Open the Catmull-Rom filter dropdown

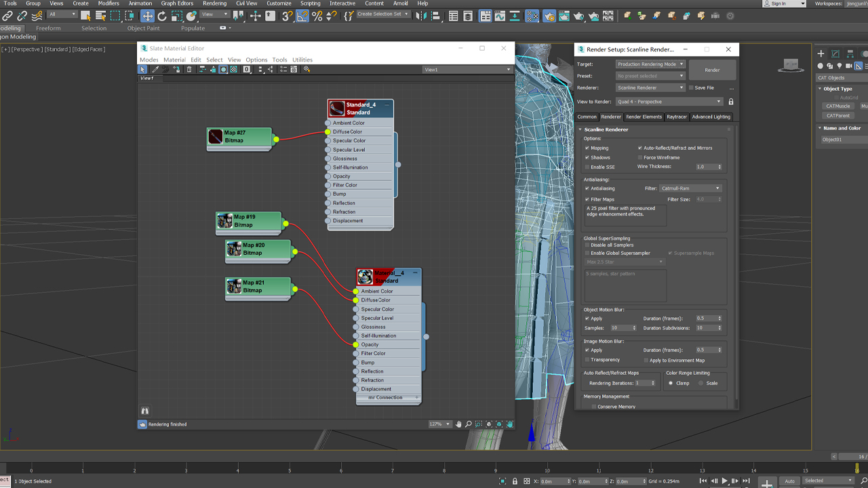(x=690, y=188)
